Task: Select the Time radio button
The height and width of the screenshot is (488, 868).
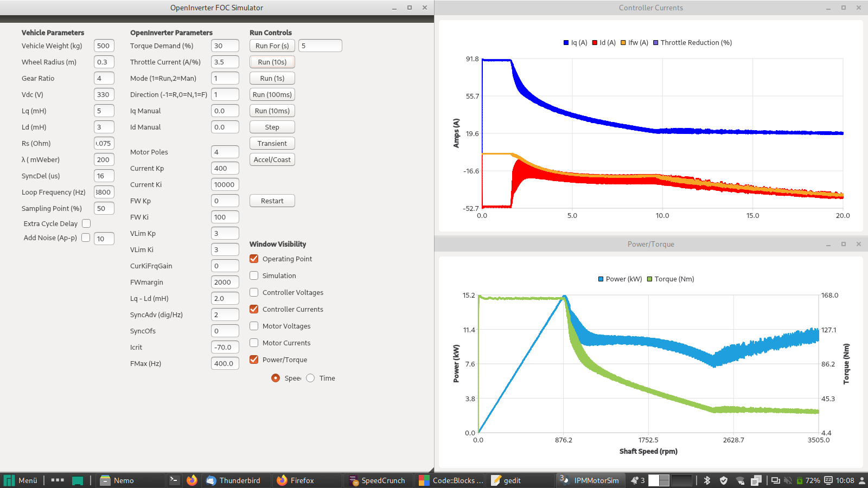Action: click(310, 378)
